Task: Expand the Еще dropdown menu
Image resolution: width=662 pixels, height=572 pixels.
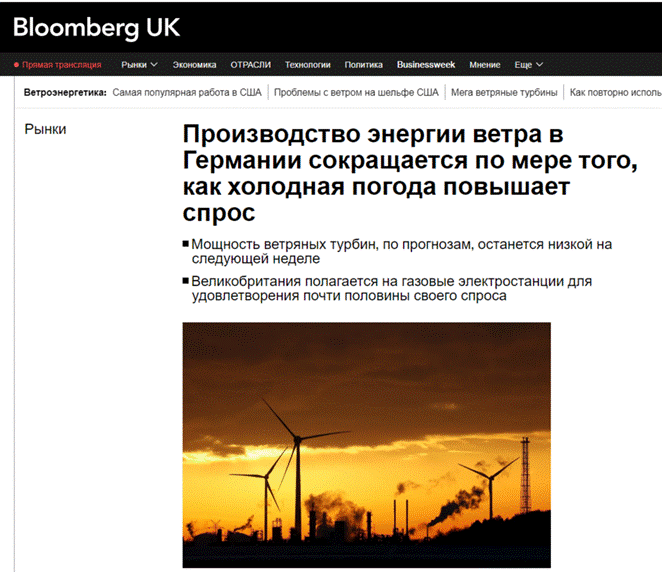Action: pyautogui.click(x=528, y=65)
